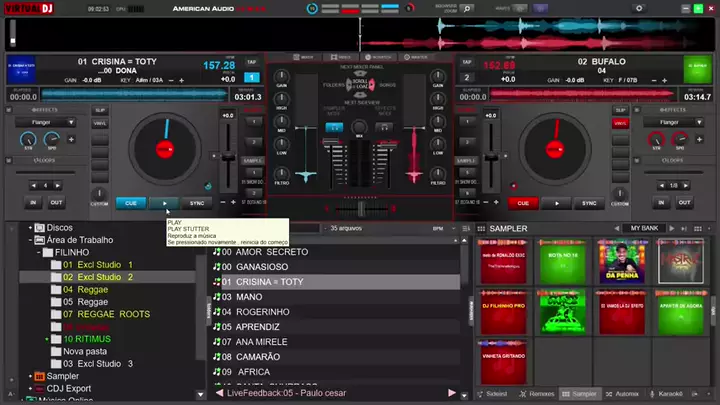Click the left deck TAP tempo button

pyautogui.click(x=251, y=60)
